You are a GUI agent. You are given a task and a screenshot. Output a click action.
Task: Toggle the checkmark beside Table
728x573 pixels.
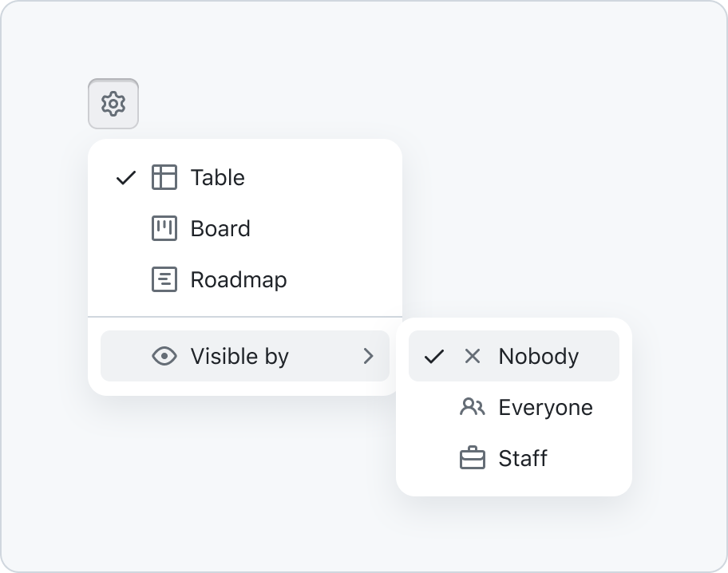pos(126,177)
